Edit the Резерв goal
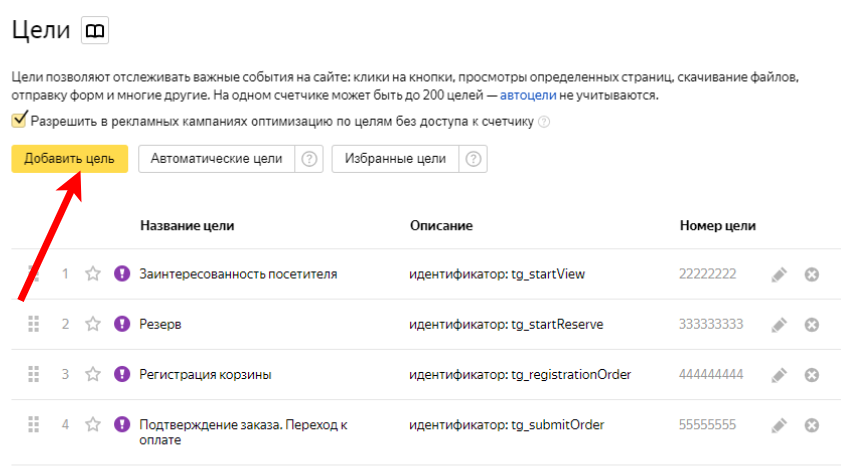844x476 pixels. click(779, 324)
